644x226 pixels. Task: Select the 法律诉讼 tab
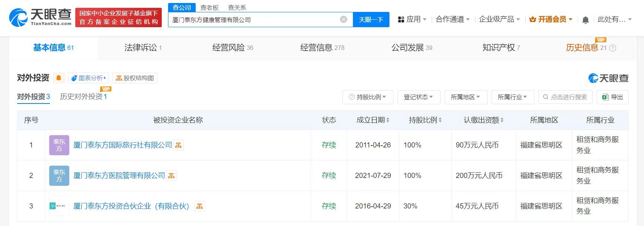(143, 48)
